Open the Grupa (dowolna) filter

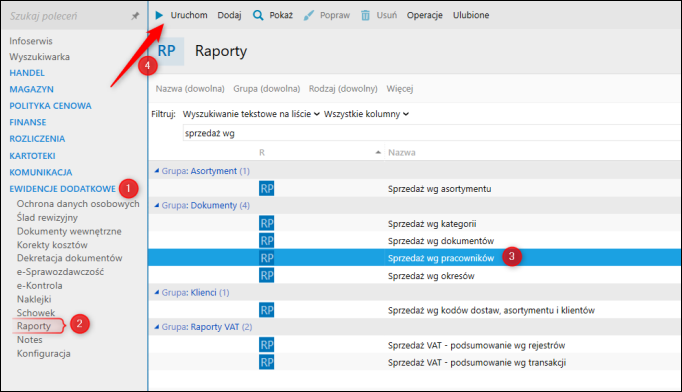pos(267,89)
